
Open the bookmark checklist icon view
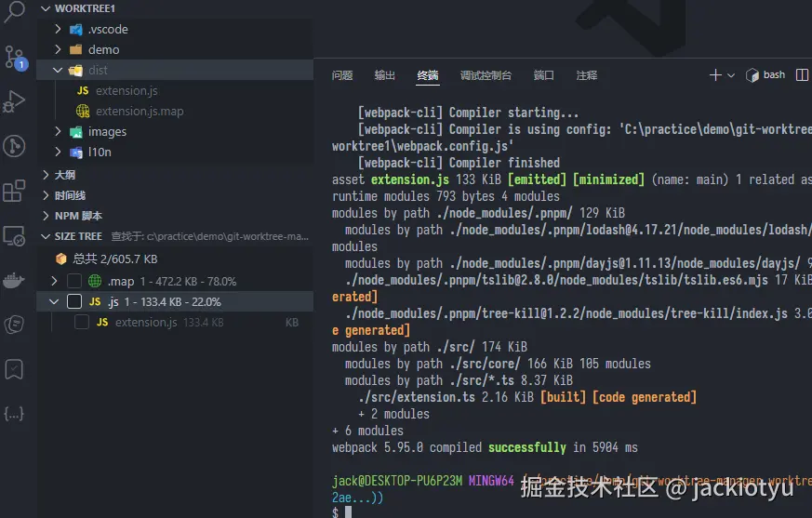[14, 369]
